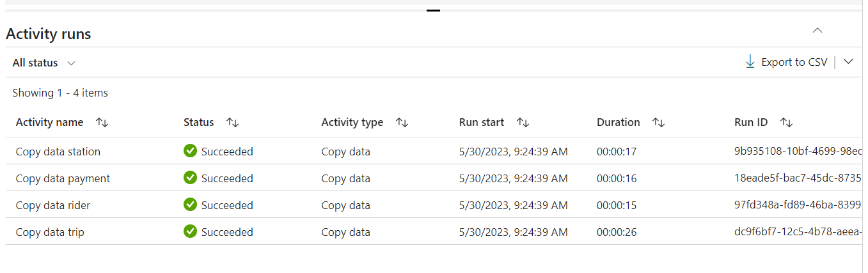Click Run ID starting with dc9f6bf7
This screenshot has height=273, width=868.
click(x=797, y=232)
